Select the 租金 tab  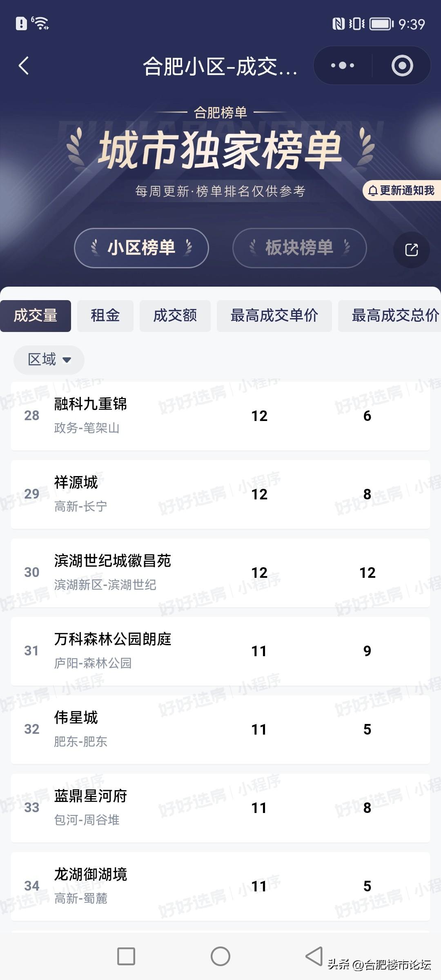(x=105, y=316)
